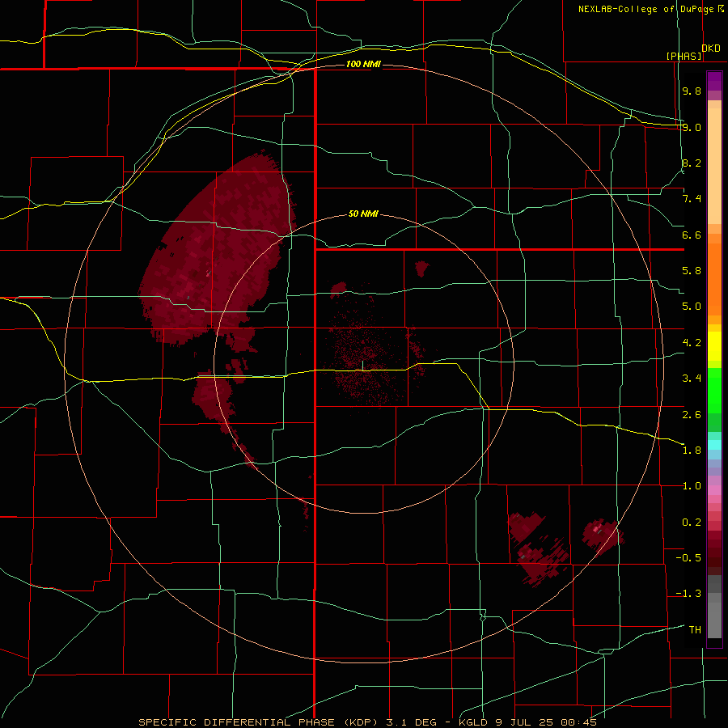Click the 9.0 value on color scale
This screenshot has width=728, height=728.
point(692,127)
